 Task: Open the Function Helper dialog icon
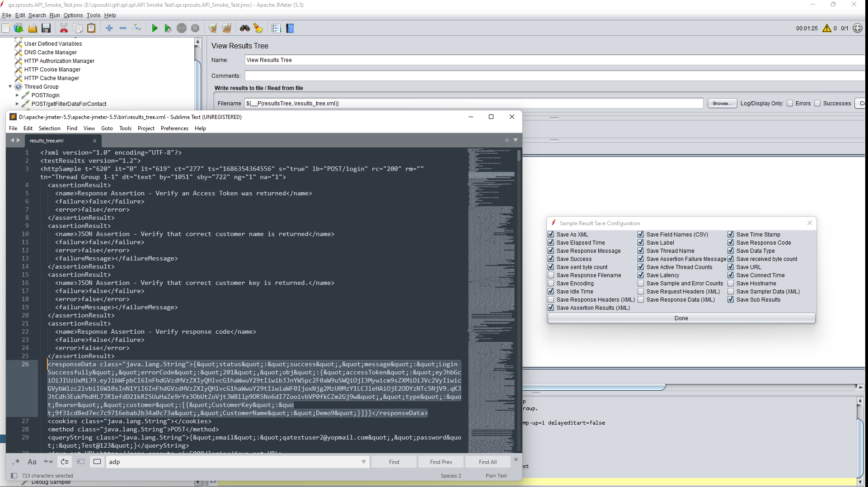(276, 28)
